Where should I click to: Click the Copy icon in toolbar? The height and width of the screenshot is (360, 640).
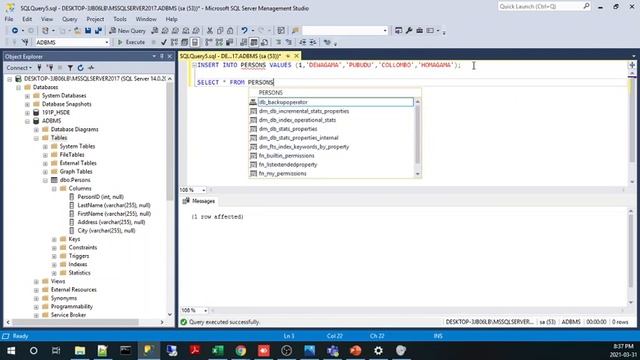(x=220, y=31)
